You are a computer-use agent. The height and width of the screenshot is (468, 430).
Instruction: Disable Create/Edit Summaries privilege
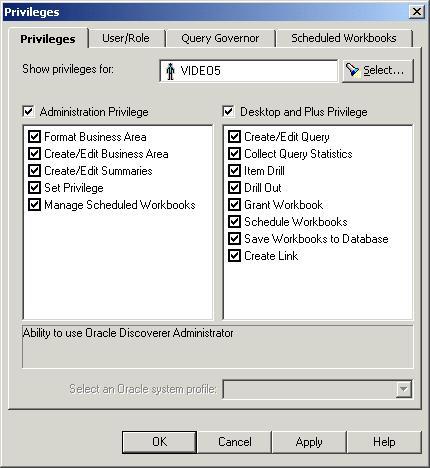34,171
